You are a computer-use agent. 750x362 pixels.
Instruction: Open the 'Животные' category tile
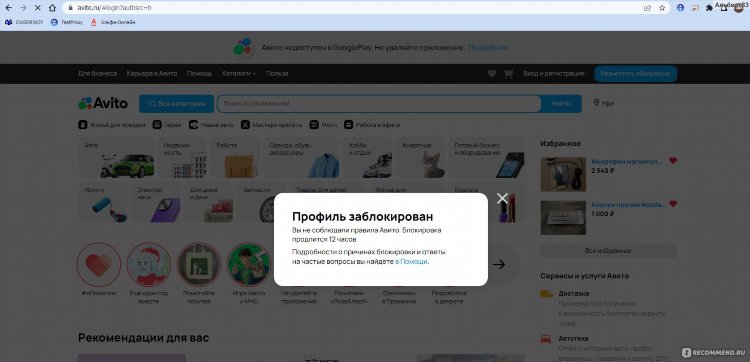click(420, 158)
